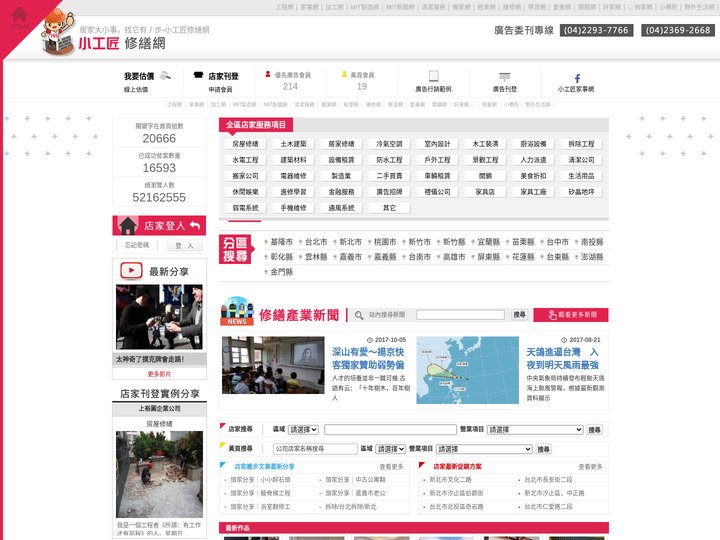Open the 營業項目 dropdown in 店家搜尋 row

coord(535,430)
